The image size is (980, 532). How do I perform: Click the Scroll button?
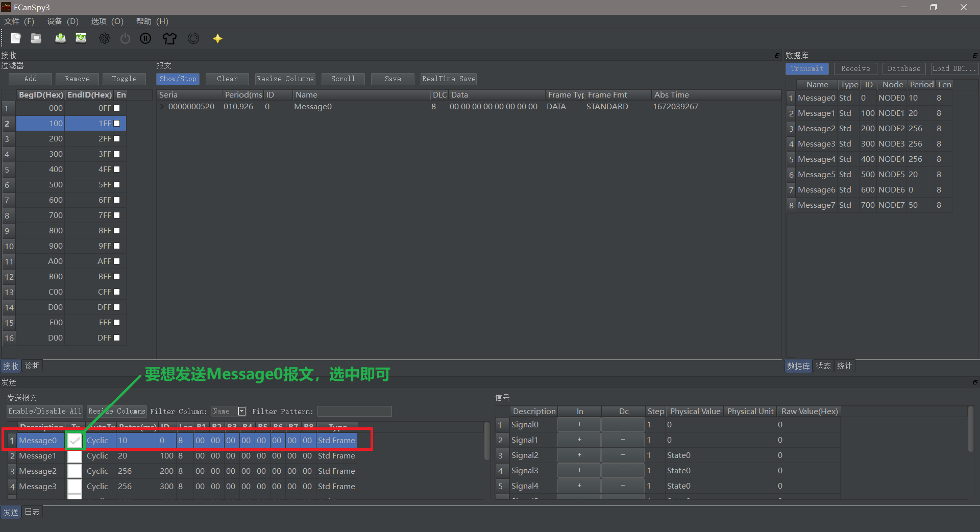343,79
